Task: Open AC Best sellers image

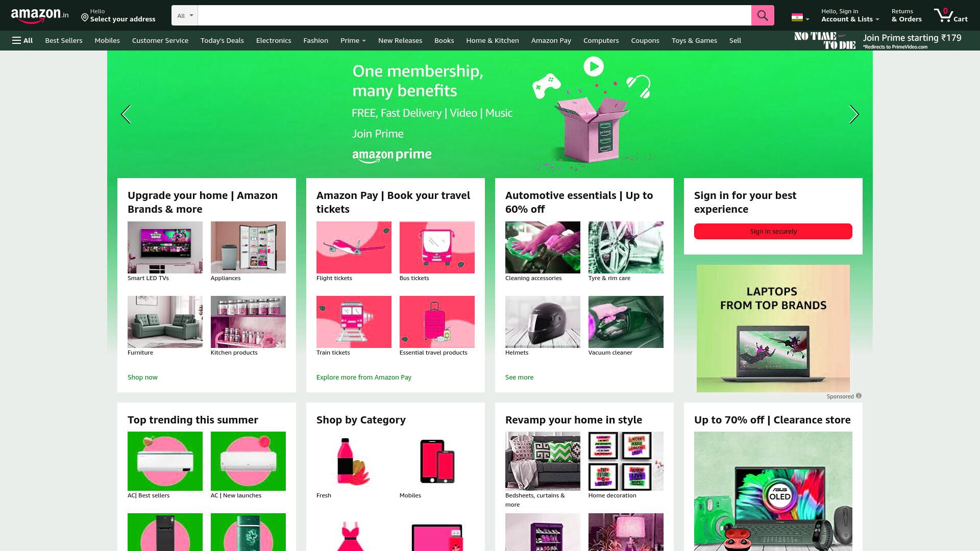Action: click(165, 461)
